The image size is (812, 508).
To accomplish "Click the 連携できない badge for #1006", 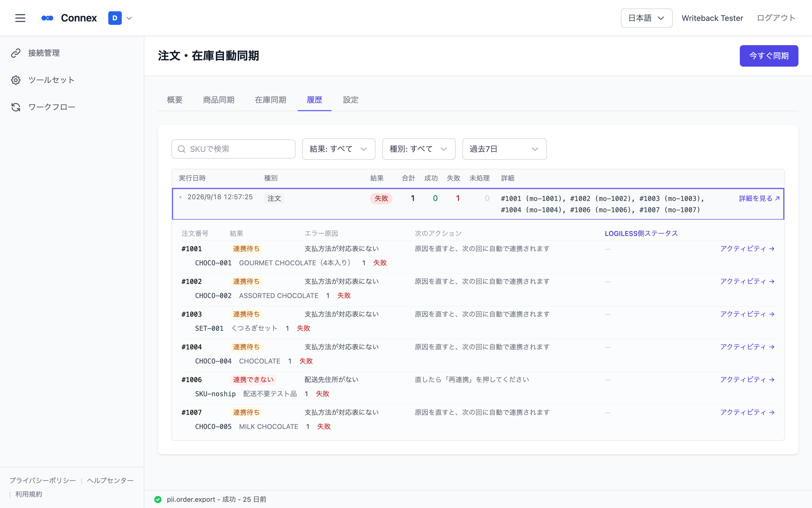I will 253,380.
